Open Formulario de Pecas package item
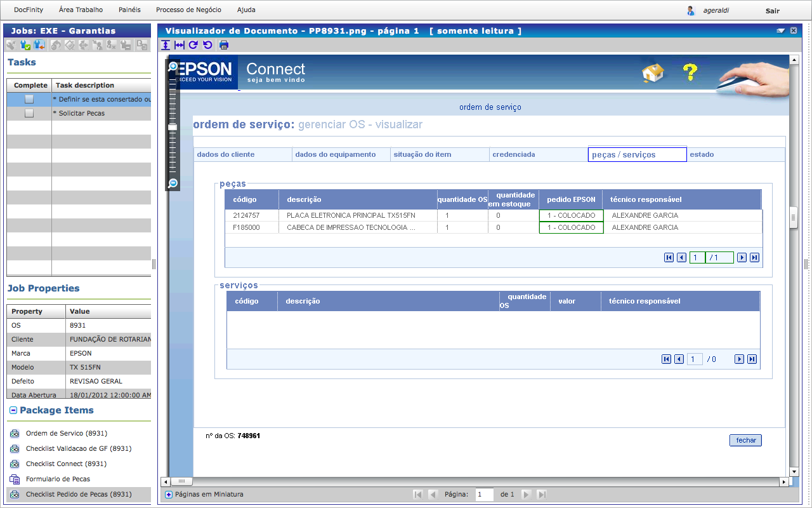 pyautogui.click(x=58, y=479)
